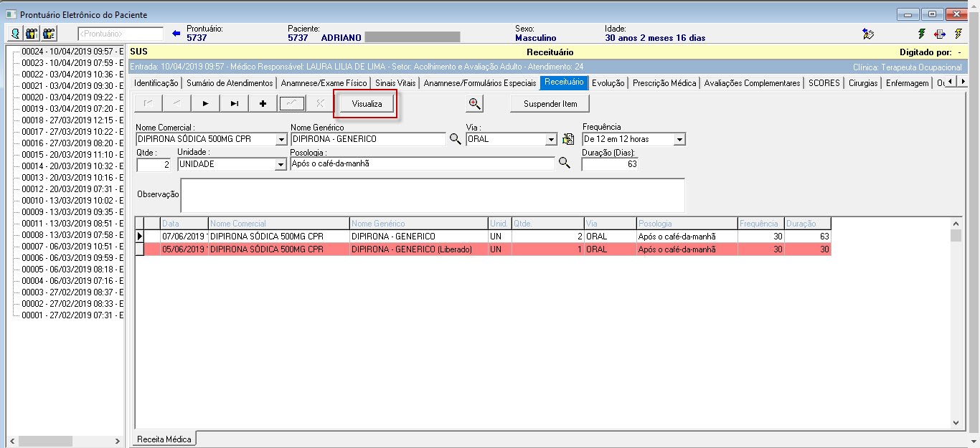Viewport: 980px width, 448px height.
Task: Select the SCORES tab
Action: point(824,83)
